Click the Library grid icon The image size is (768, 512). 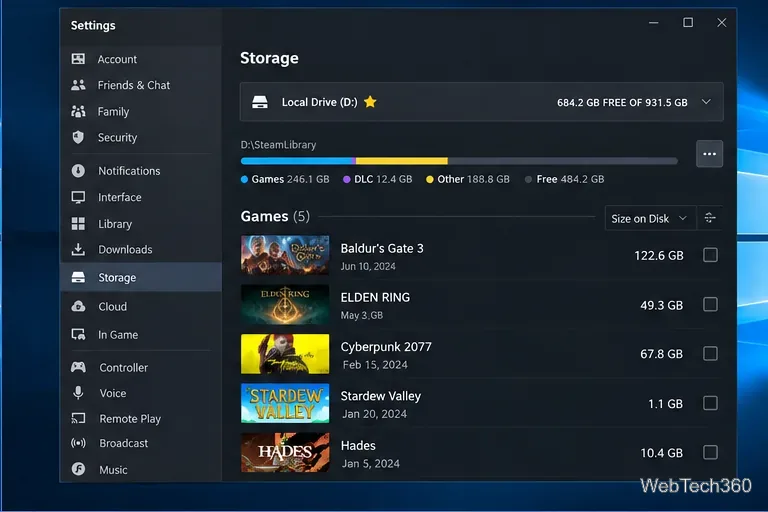pyautogui.click(x=78, y=223)
